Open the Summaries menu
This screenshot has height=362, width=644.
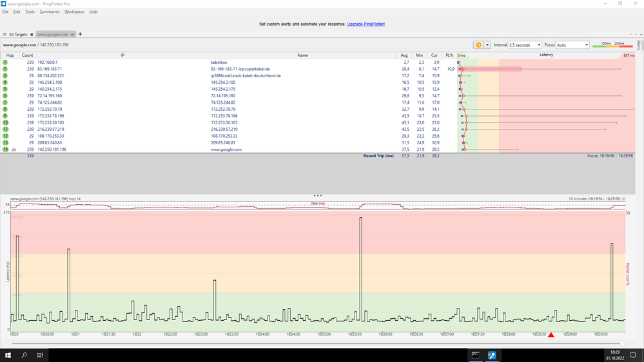(x=50, y=12)
